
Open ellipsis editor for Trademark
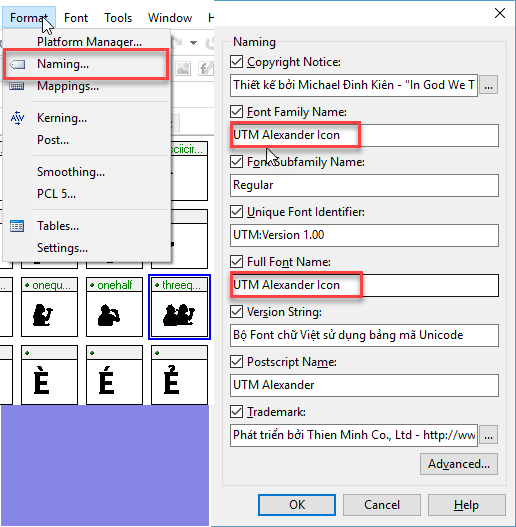click(x=488, y=435)
